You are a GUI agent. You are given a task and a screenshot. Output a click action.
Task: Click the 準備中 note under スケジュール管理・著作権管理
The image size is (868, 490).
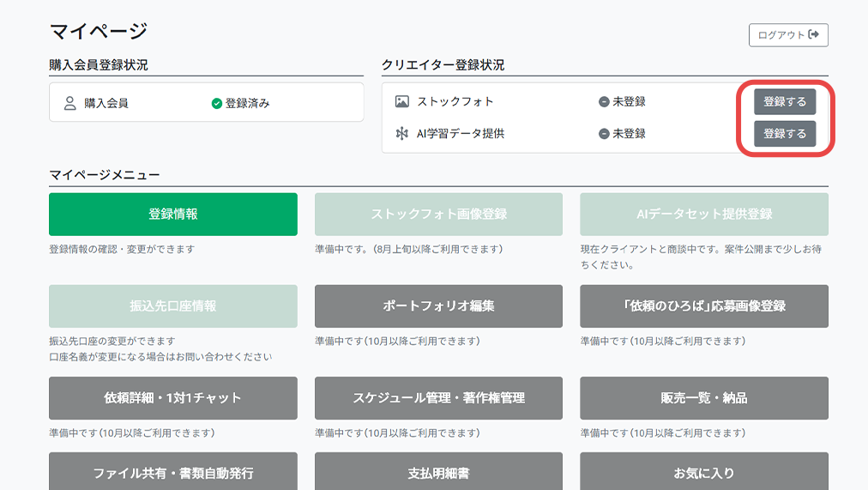click(397, 433)
